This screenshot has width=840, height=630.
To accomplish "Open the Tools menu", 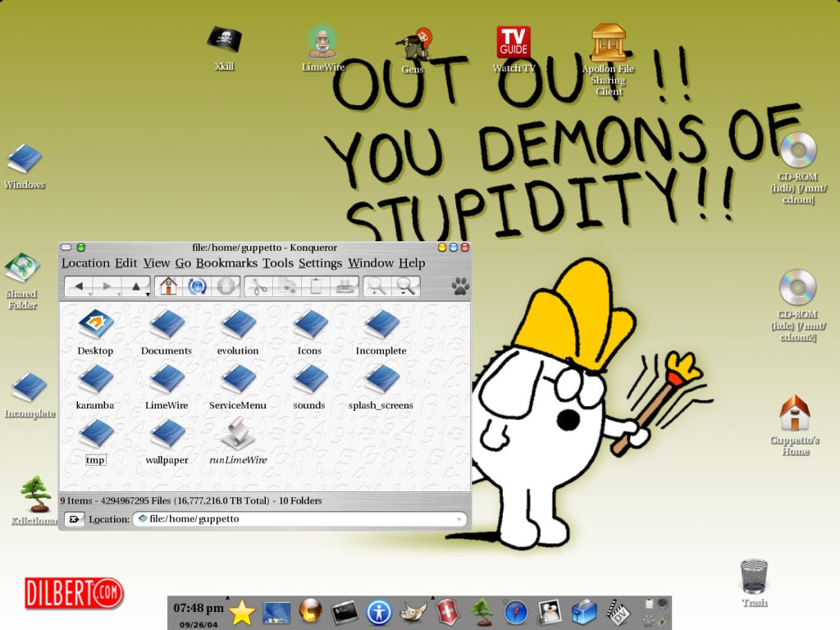I will 277,263.
